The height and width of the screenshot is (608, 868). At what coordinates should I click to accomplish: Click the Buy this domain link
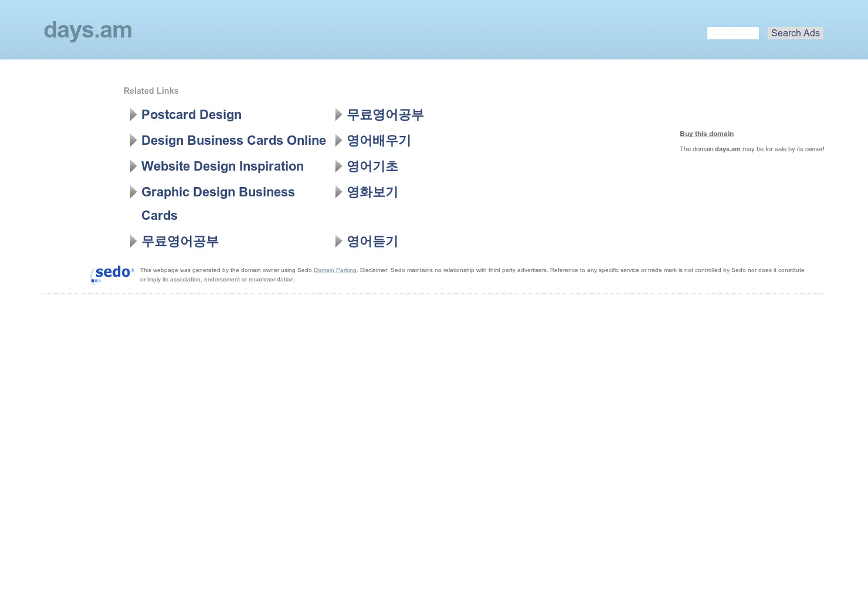pos(707,134)
